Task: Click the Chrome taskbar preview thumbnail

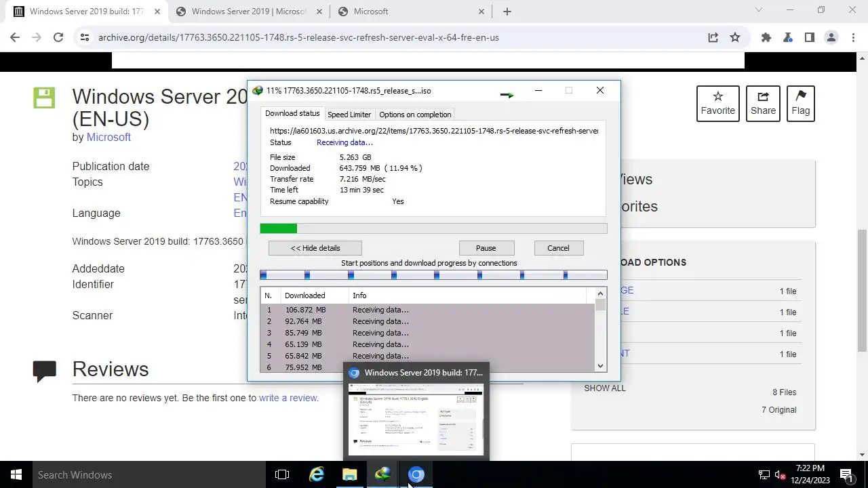Action: pos(416,419)
